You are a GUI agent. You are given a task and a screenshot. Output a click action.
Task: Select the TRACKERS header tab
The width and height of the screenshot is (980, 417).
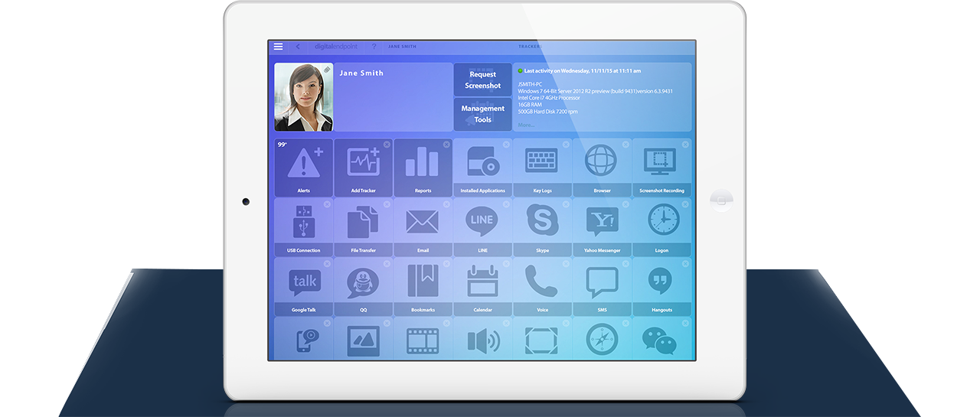[x=530, y=47]
